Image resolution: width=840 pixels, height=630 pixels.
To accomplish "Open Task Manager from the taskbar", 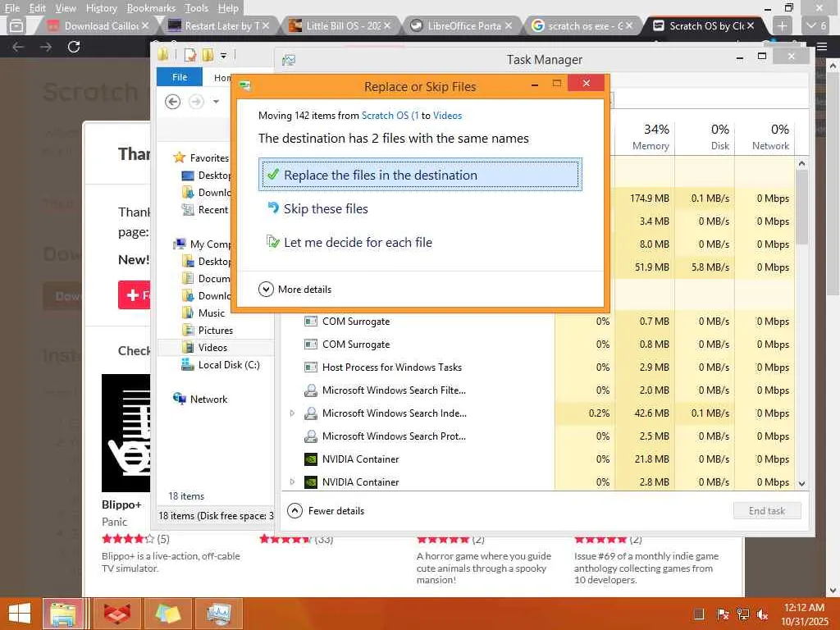I will click(218, 614).
